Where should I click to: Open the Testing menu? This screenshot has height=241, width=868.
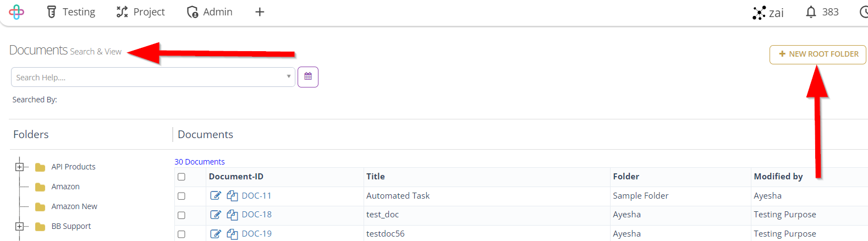point(71,12)
